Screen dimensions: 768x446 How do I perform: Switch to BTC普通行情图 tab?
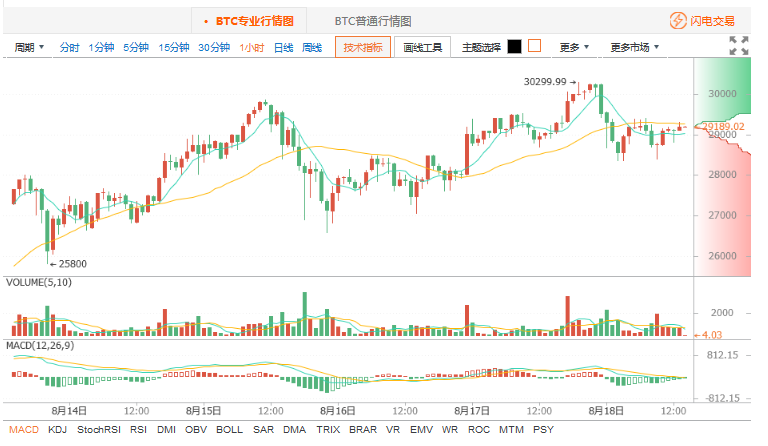tap(372, 20)
